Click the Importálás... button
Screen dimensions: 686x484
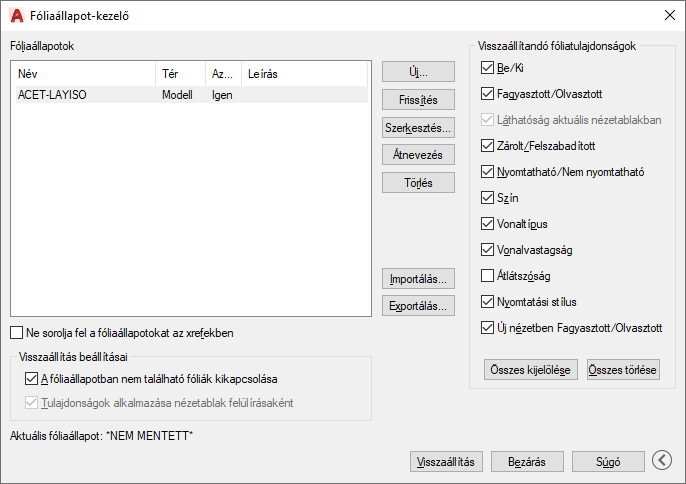pos(418,279)
